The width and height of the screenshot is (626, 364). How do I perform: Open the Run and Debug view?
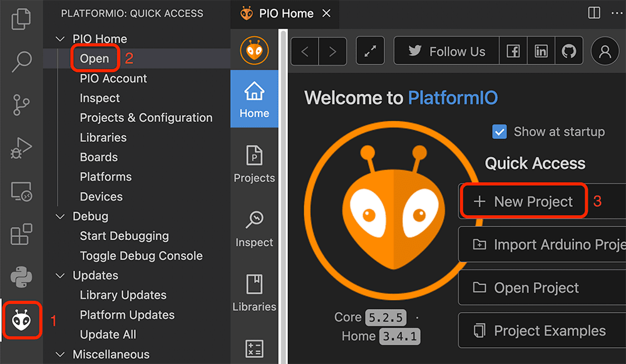(21, 148)
